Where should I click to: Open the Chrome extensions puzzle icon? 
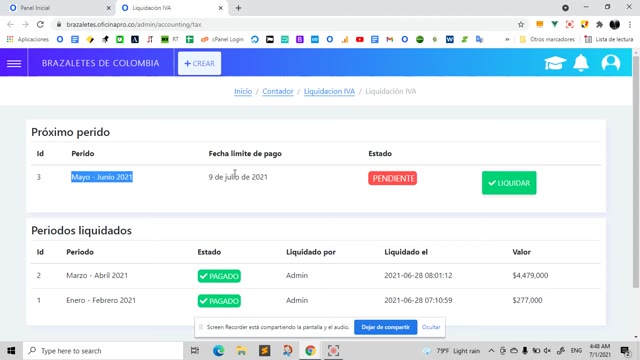pos(599,24)
